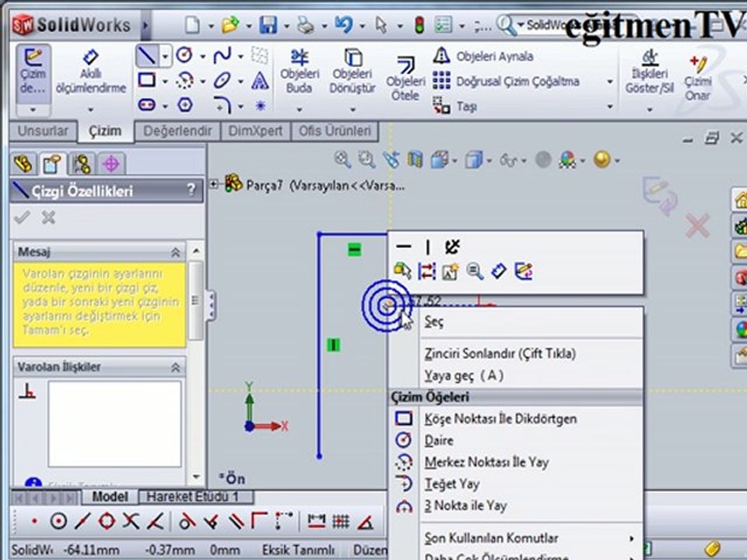Open dropdown arrow next to Spline tool

click(240, 57)
